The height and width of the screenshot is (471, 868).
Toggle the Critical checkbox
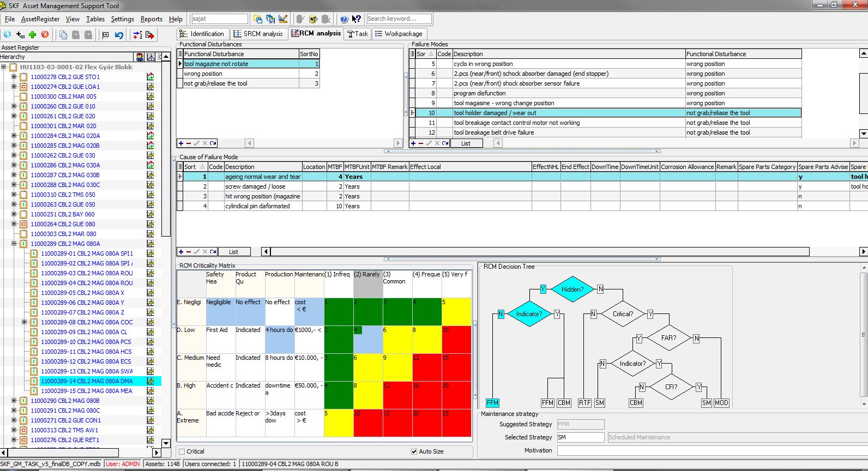(182, 451)
